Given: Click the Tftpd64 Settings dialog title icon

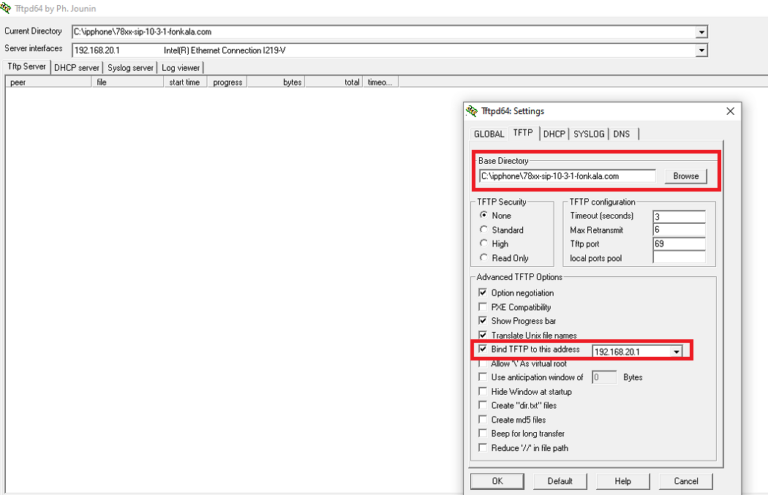Looking at the screenshot, I should coord(472,111).
